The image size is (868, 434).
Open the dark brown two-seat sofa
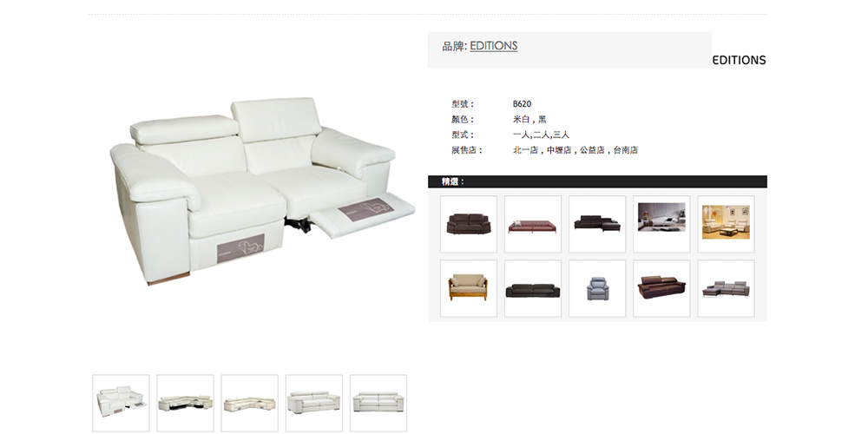click(469, 224)
